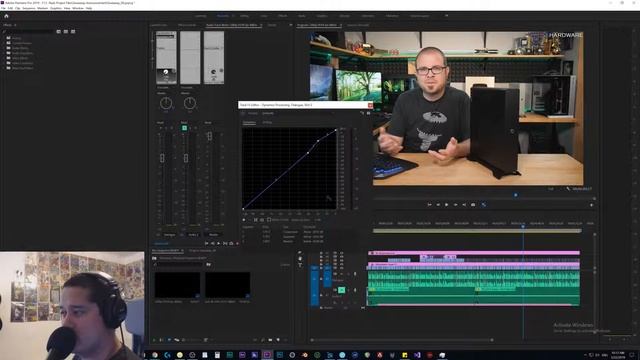Create a New Bin in the Project panel
This screenshot has height=360, width=640.
[270, 340]
